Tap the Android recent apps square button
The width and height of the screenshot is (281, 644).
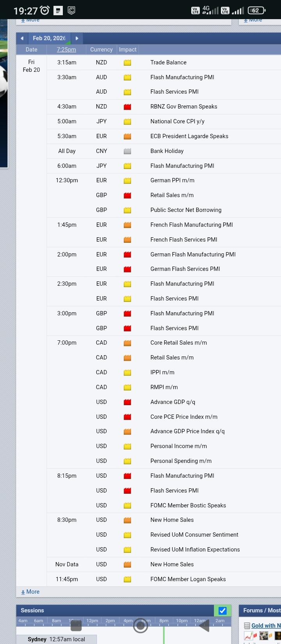tap(76, 626)
